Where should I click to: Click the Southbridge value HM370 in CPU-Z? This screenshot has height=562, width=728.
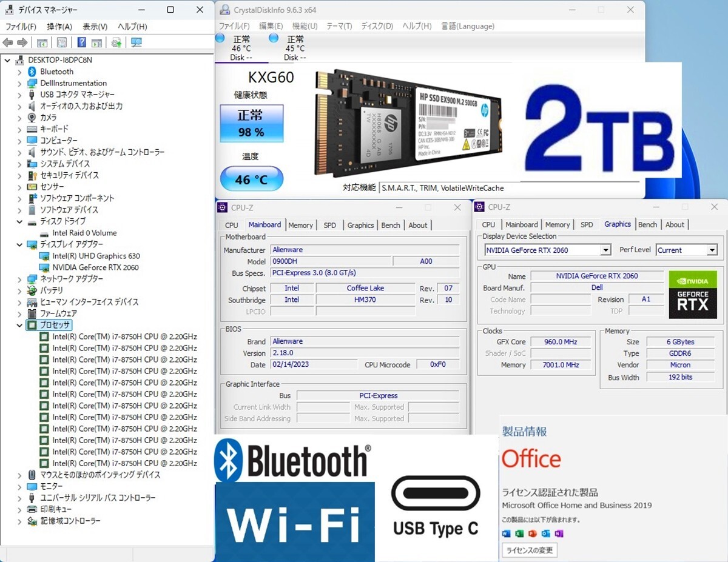point(365,299)
